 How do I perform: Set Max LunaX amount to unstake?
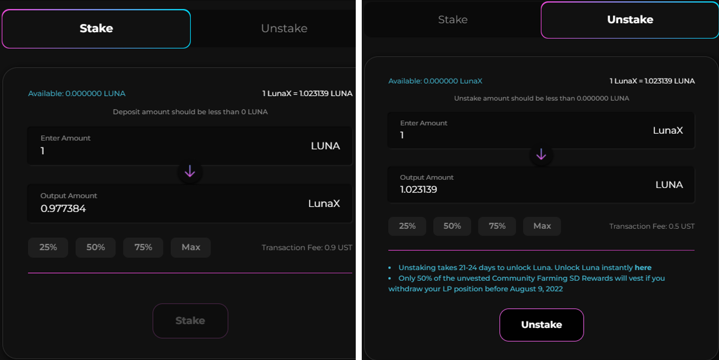542,226
